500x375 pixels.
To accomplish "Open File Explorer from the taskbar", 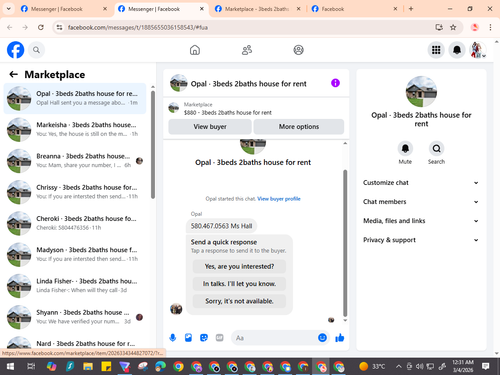I will click(x=88, y=367).
